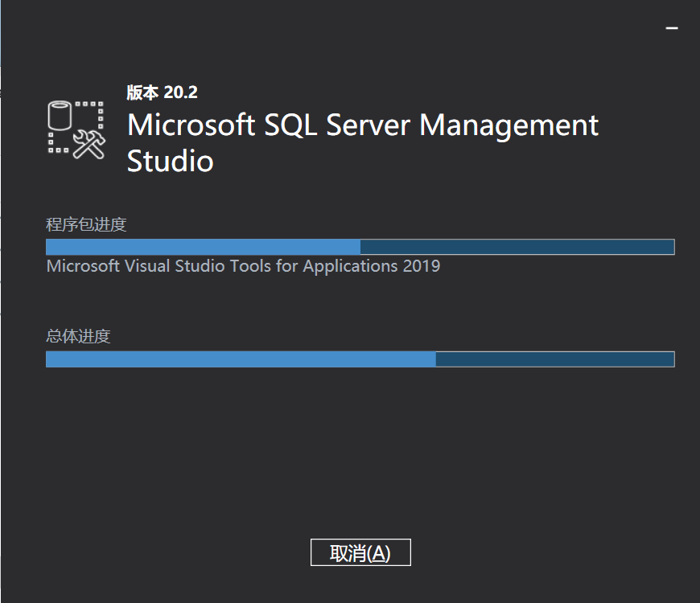Select the 版本 20.2 version label
The image size is (700, 603).
point(161,92)
